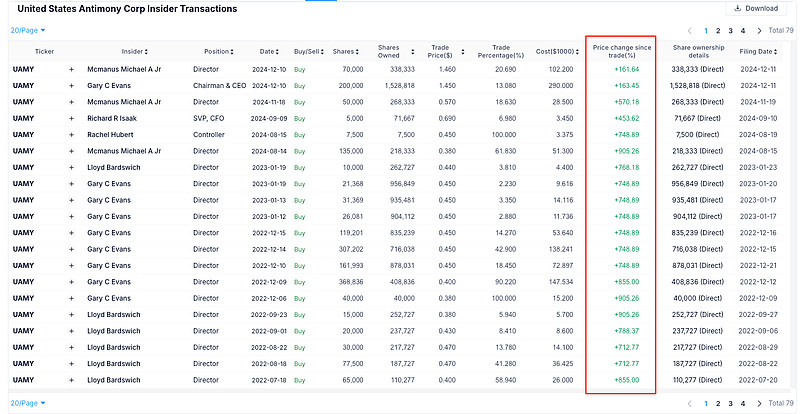Click price change value +161.64

tap(627, 69)
